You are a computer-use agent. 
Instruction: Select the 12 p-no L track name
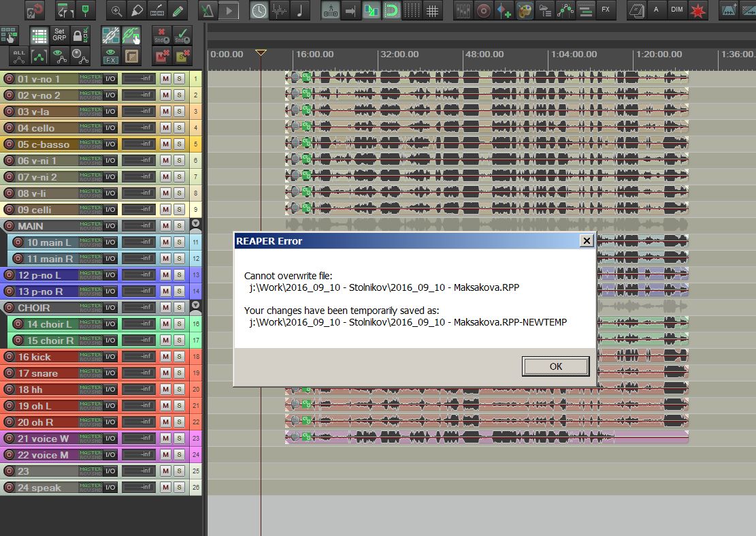(39, 275)
